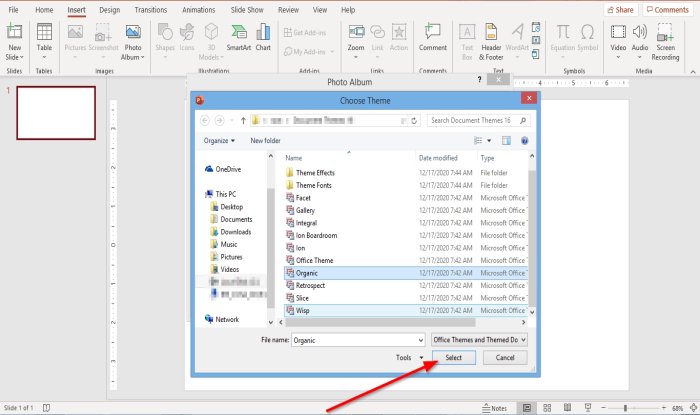The image size is (700, 415).
Task: Open the File menu
Action: [x=13, y=9]
